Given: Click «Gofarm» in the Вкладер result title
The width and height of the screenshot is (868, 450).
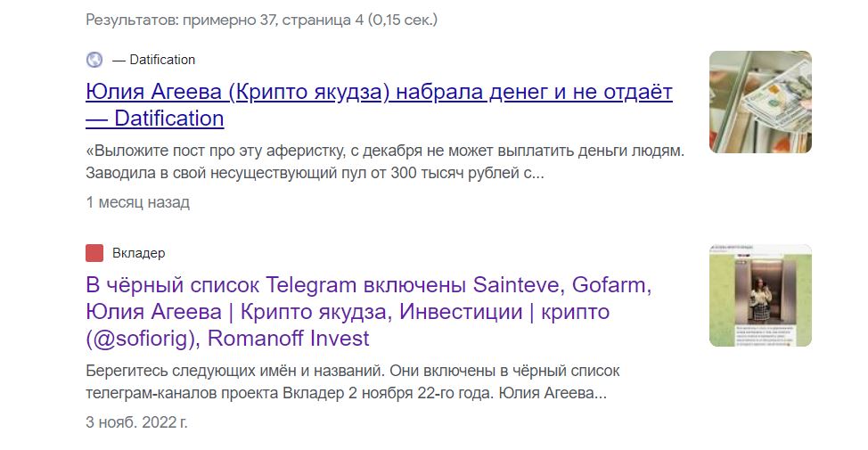Looking at the screenshot, I should [611, 286].
